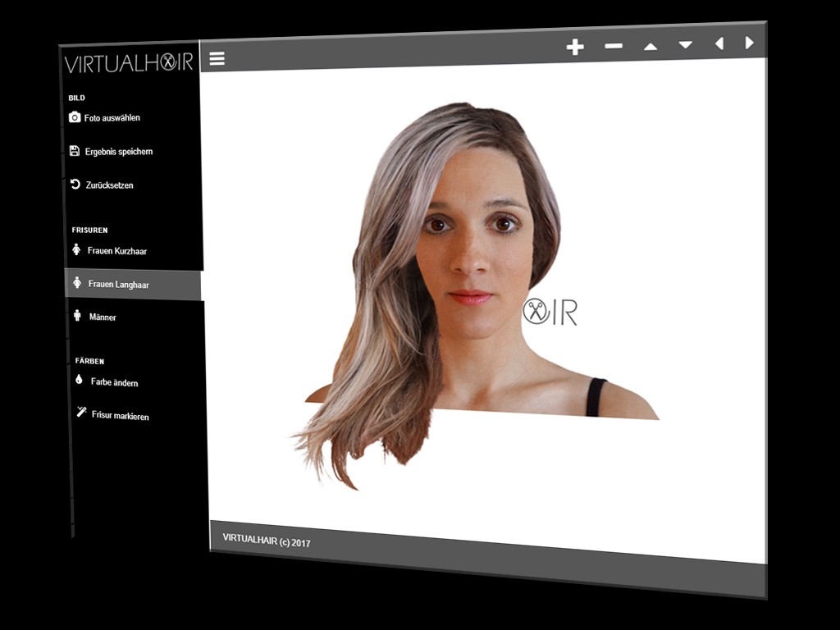Click the VIRTUALHAIR (c) 2017 footer text

[267, 541]
